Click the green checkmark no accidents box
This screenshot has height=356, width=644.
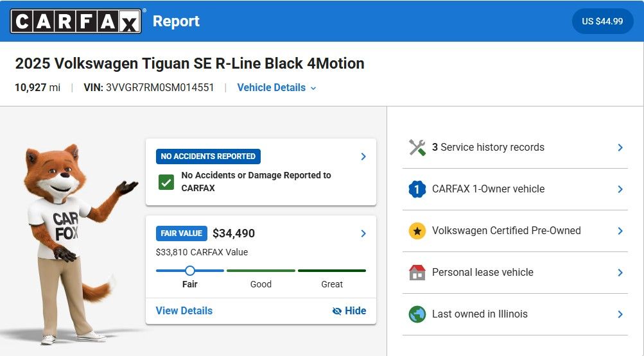tap(166, 182)
